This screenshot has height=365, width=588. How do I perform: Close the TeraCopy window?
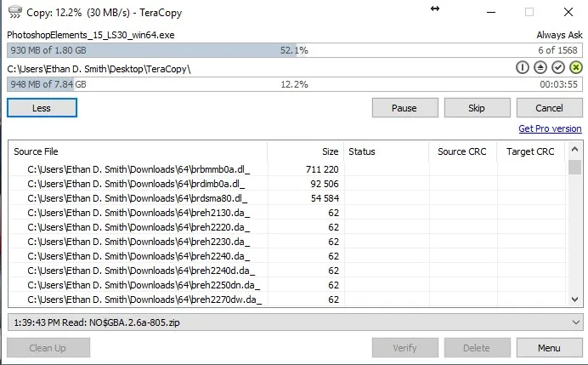(x=568, y=12)
